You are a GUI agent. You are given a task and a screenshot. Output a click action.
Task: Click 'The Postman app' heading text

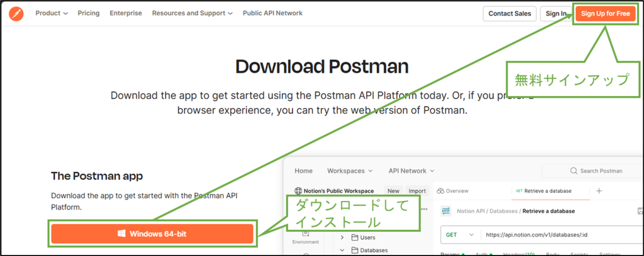(97, 176)
